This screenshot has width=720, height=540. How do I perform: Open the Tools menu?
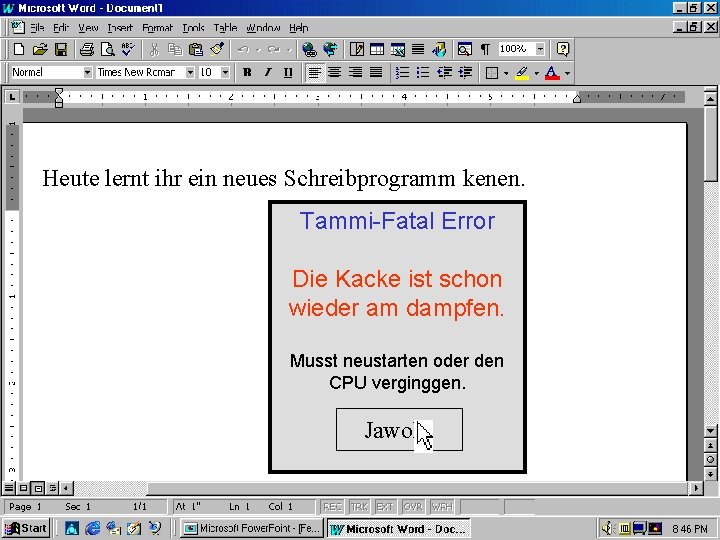[193, 28]
